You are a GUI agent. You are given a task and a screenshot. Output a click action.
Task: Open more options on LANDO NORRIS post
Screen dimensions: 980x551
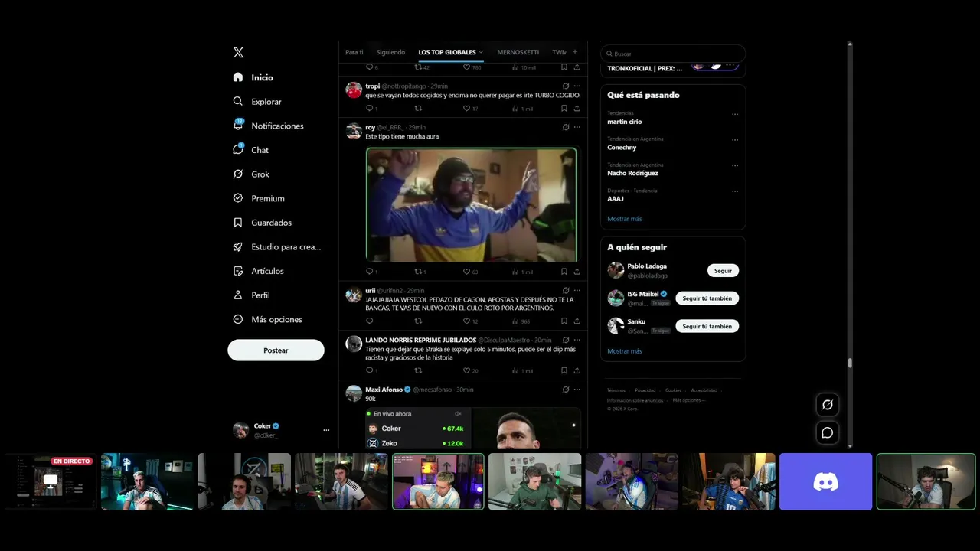577,340
